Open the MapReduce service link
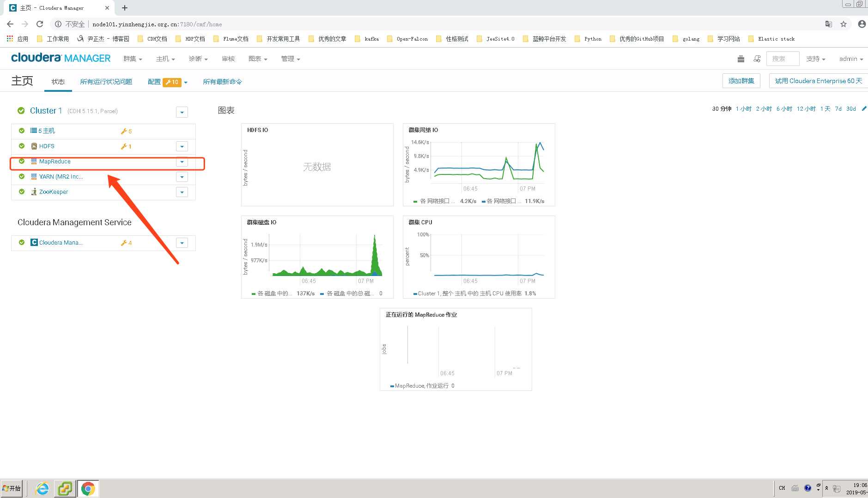This screenshot has width=868, height=498. click(55, 162)
